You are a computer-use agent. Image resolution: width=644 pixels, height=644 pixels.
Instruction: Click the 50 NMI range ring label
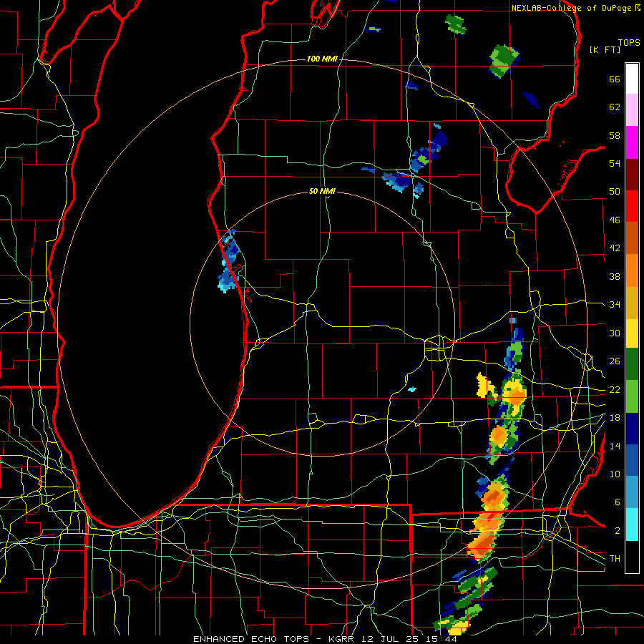(322, 191)
